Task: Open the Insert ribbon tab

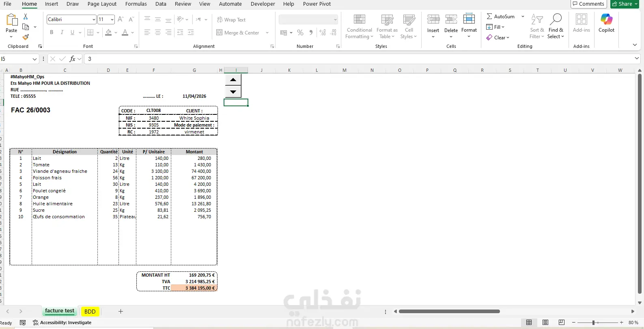Action: 52,4
